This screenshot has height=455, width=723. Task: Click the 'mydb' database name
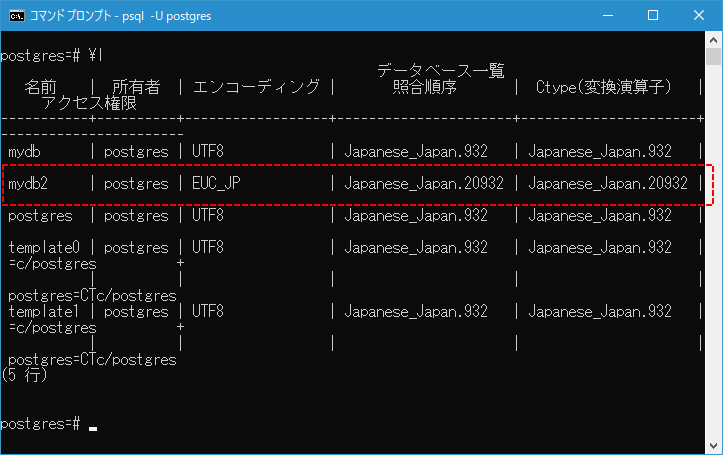pos(24,152)
